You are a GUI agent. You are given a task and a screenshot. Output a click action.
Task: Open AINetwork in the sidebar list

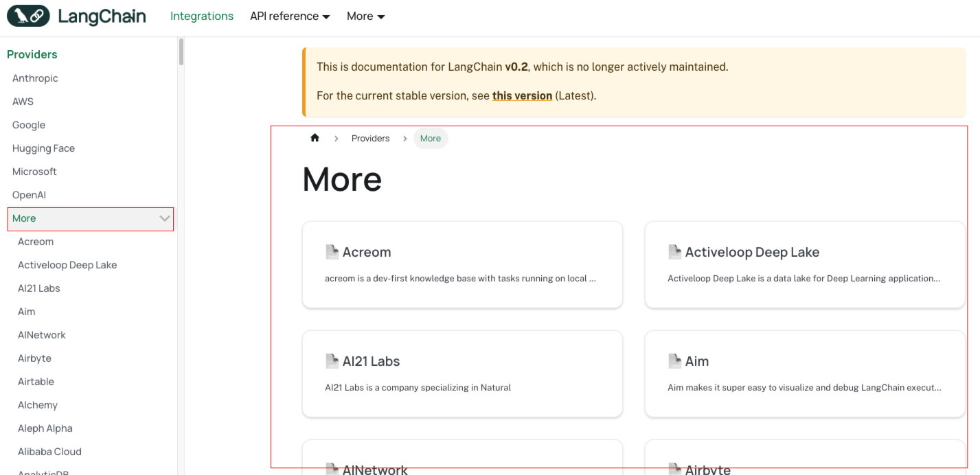pyautogui.click(x=42, y=335)
